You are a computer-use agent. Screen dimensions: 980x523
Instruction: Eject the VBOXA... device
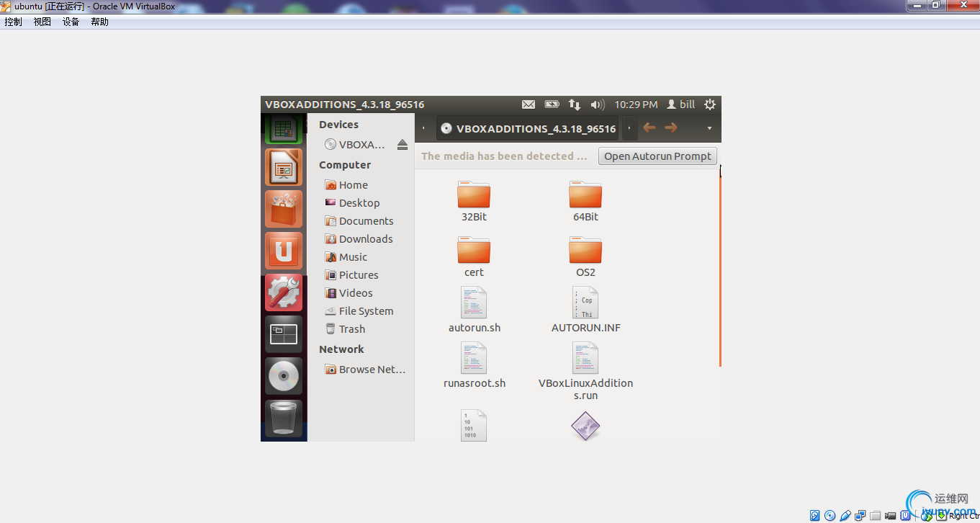(x=403, y=144)
